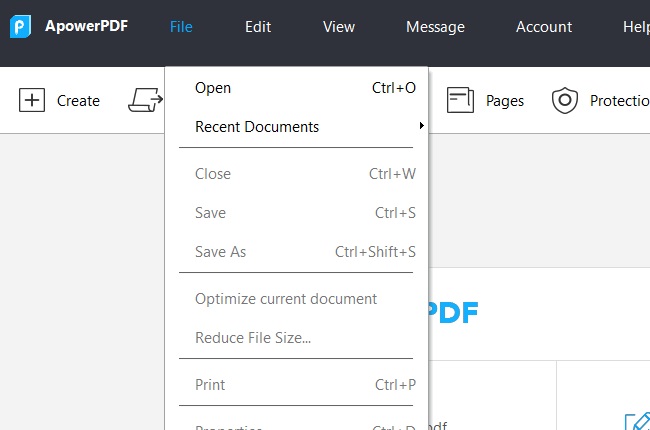This screenshot has width=650, height=430.
Task: Open the Account menu
Action: [544, 27]
